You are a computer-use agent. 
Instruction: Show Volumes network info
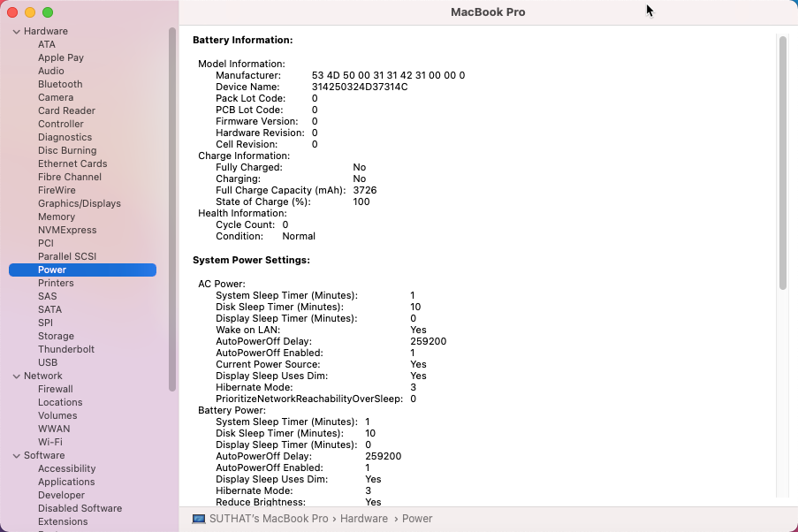pos(57,415)
